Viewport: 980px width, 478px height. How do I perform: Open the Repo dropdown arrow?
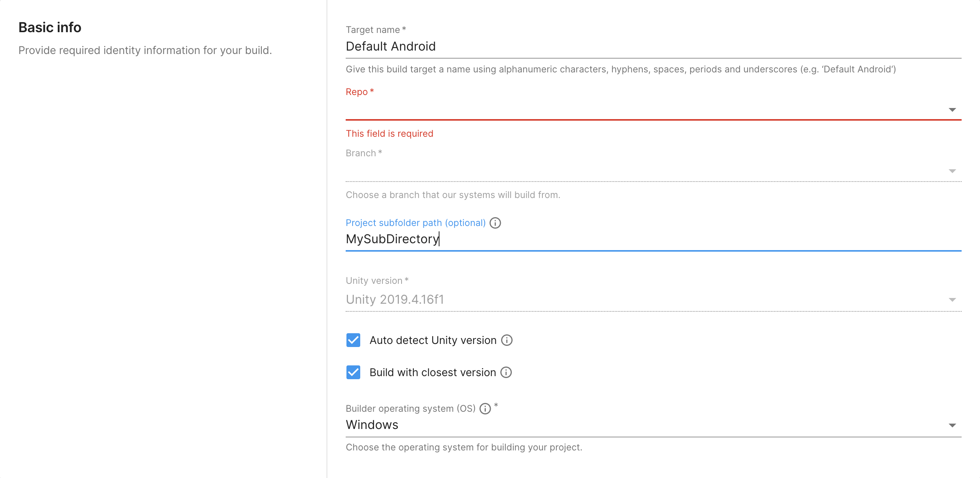click(x=952, y=110)
